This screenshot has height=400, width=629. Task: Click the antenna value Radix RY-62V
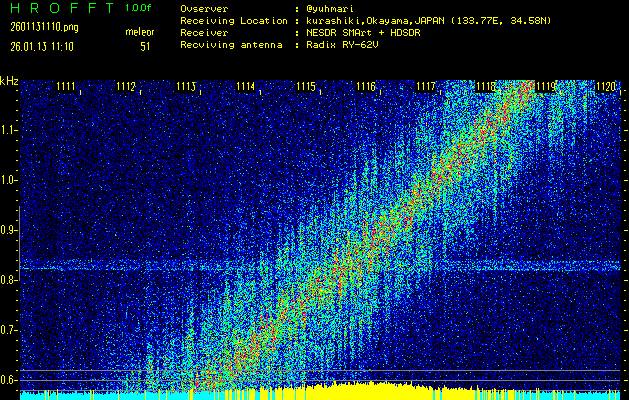[x=342, y=45]
